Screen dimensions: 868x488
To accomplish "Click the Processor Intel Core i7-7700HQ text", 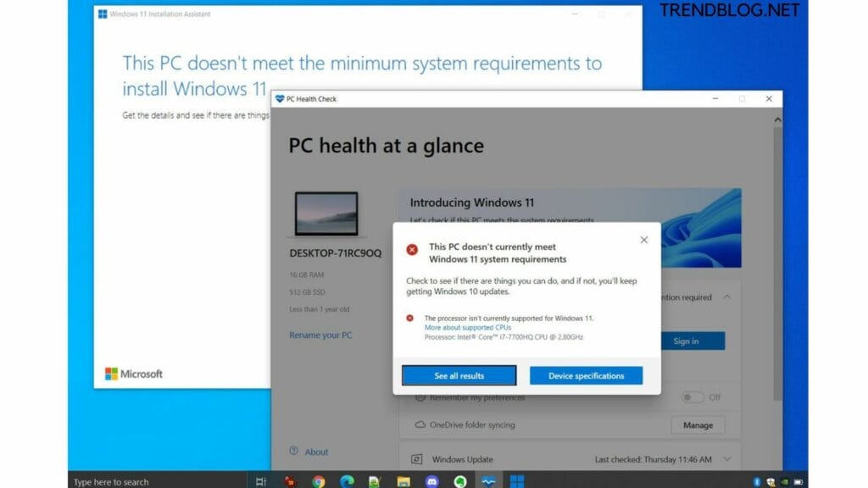I will pyautogui.click(x=504, y=337).
